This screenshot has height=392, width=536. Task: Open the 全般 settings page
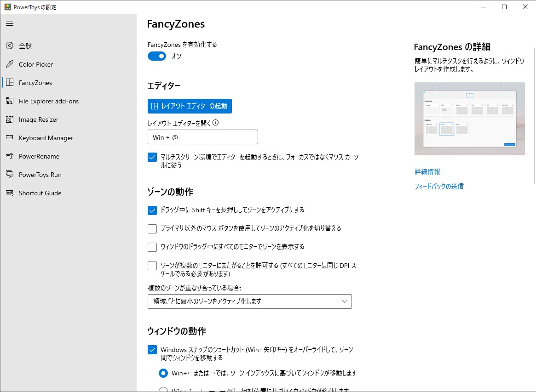click(x=25, y=45)
